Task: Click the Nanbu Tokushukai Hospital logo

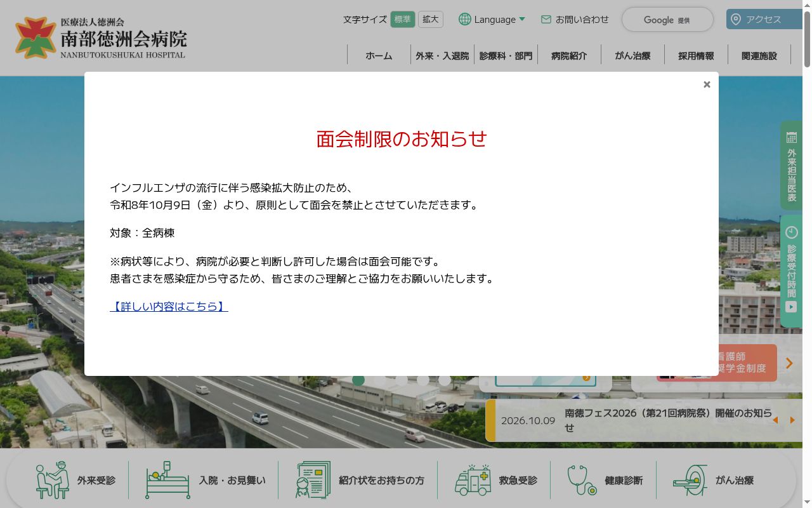Action: pos(101,38)
